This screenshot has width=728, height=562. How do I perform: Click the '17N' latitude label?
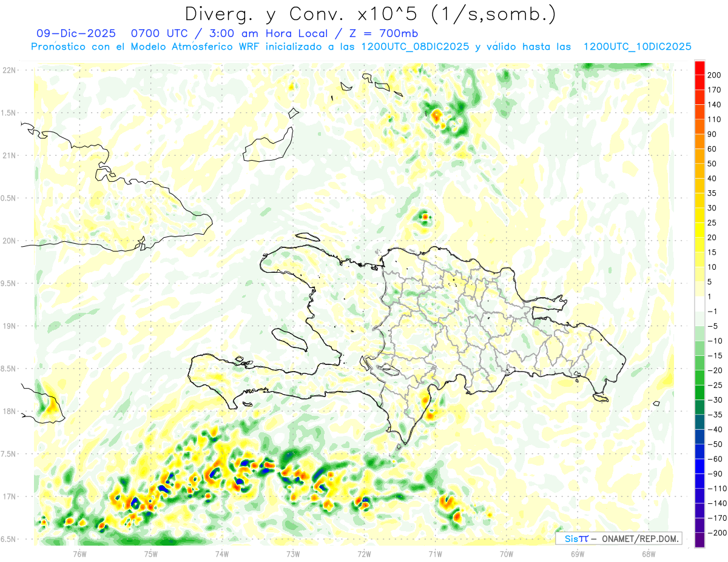click(x=9, y=497)
